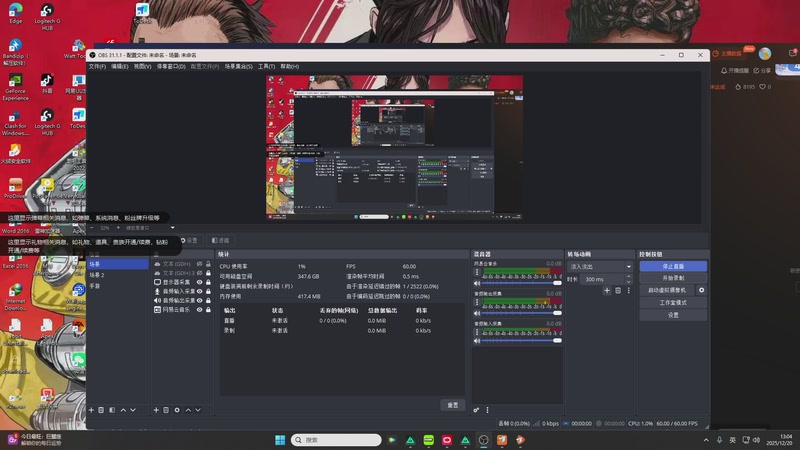Remove selected scene with trash icon
The width and height of the screenshot is (800, 450).
(x=101, y=410)
